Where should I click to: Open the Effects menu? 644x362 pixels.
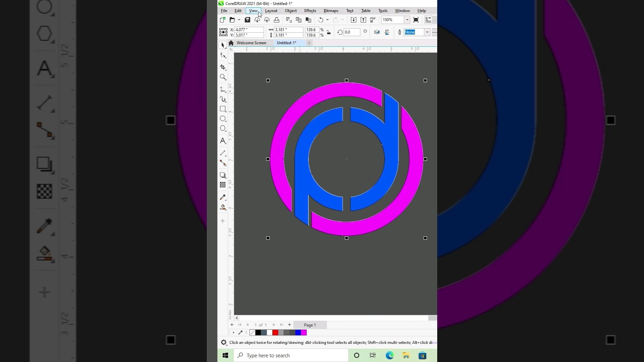pyautogui.click(x=310, y=11)
